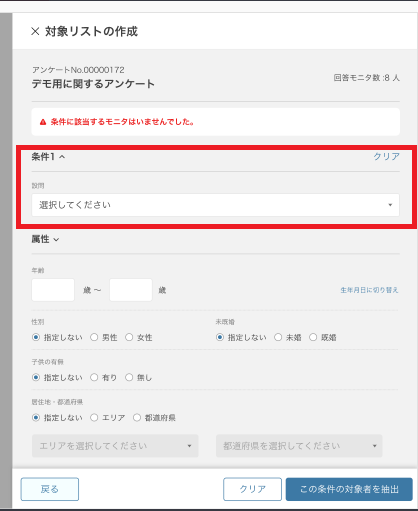Close the 対象リストの作成 panel with X
418x511 pixels.
[x=35, y=32]
